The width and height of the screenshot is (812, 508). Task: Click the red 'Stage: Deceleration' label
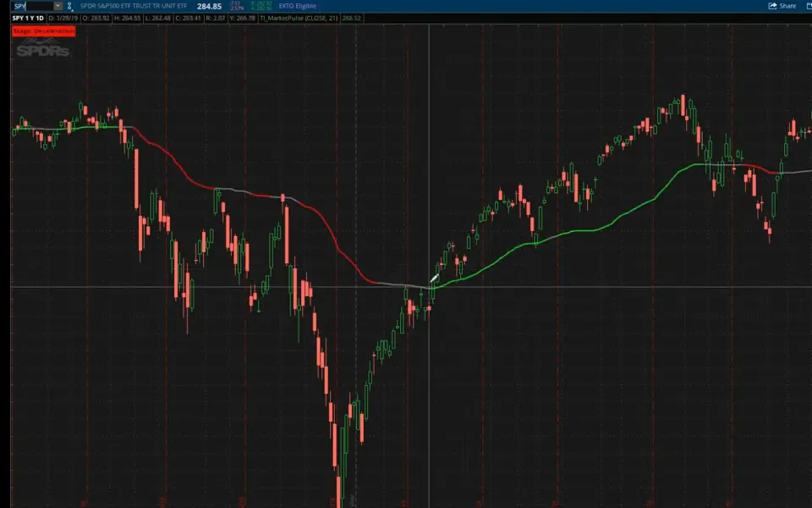(x=43, y=31)
